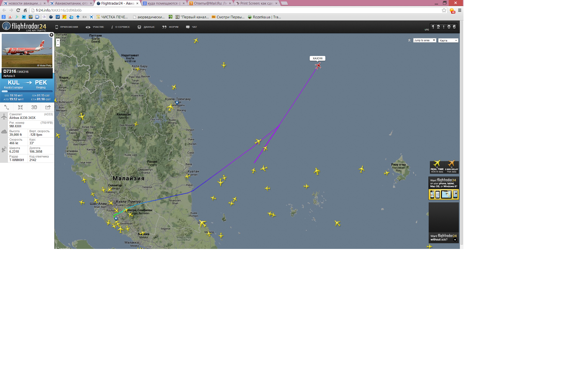Open the Jump to area dropdown
This screenshot has height=370, width=588.
coord(424,40)
